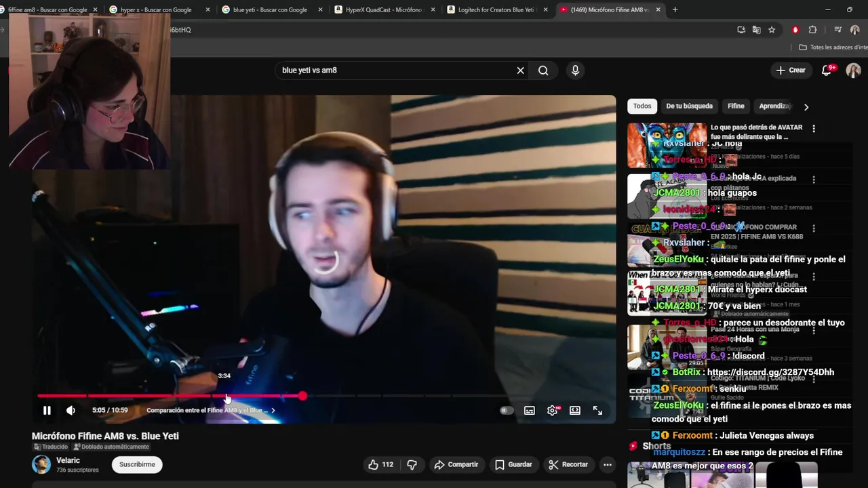Click the video progress bar scrubber
The height and width of the screenshot is (488, 868).
pyautogui.click(x=302, y=395)
